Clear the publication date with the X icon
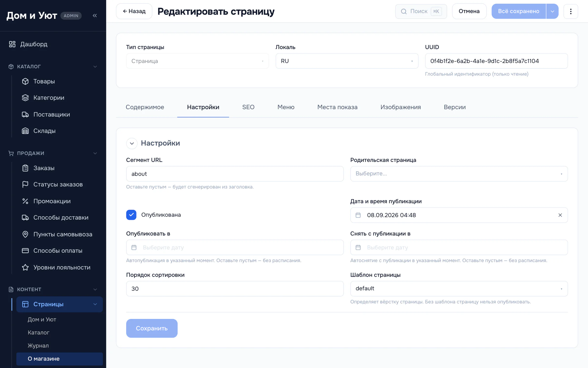Screen dimensions: 588x368 pyautogui.click(x=560, y=215)
